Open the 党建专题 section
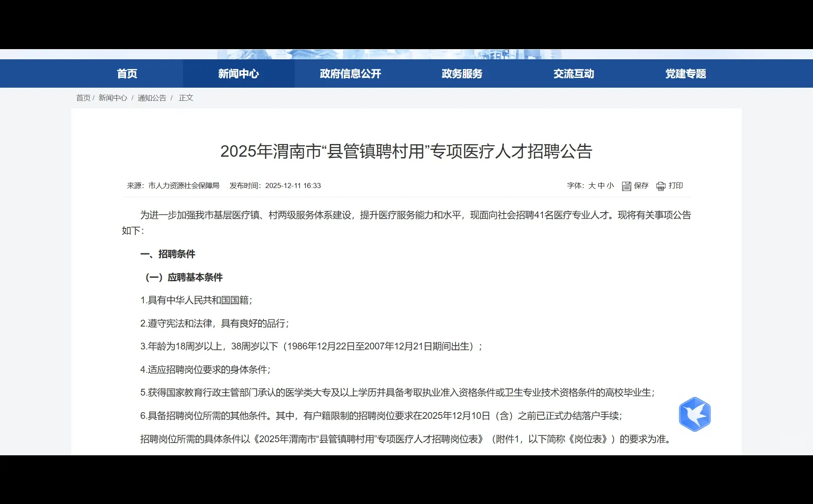 (685, 73)
